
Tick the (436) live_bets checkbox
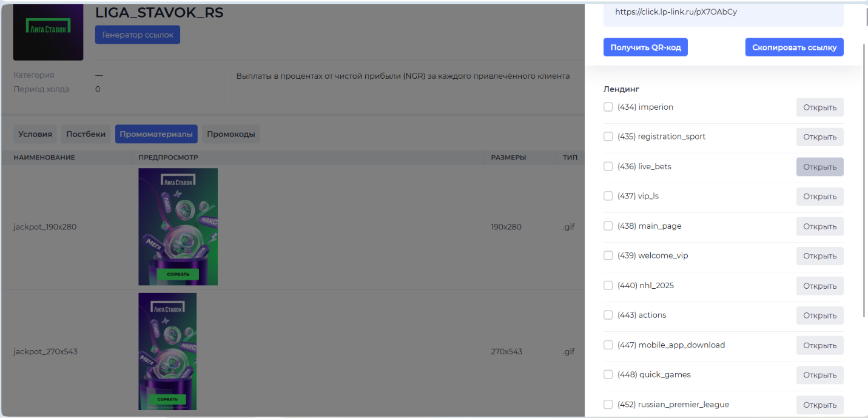point(608,167)
